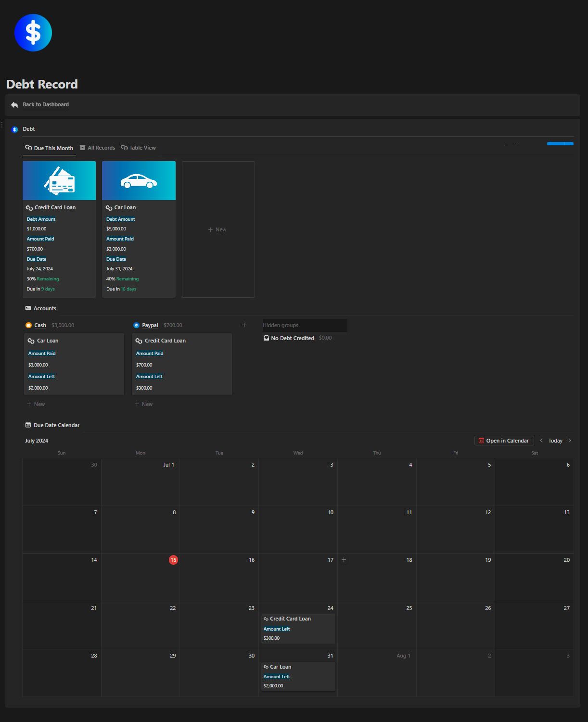Jump to Today in the calendar
The image size is (588, 722).
[x=555, y=441]
